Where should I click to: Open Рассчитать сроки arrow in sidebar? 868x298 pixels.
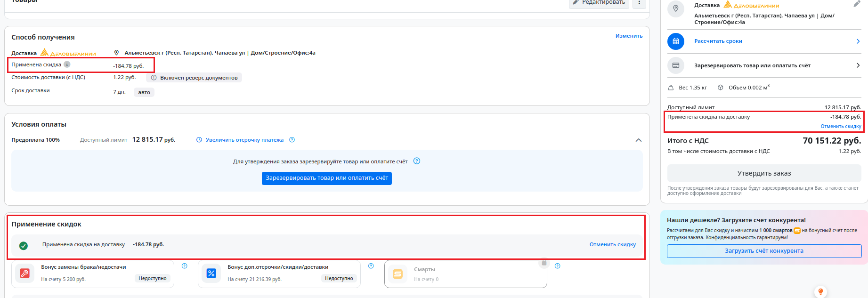coord(858,41)
